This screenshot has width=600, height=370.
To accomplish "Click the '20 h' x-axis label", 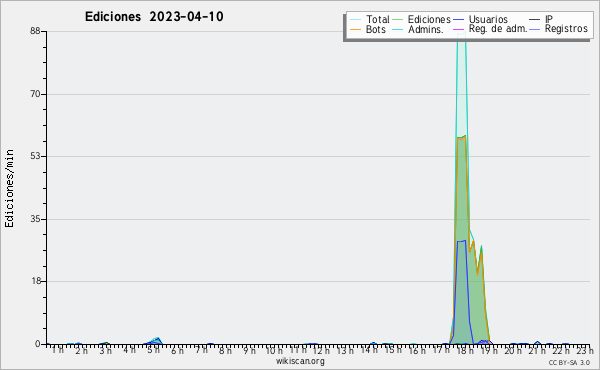I will [514, 350].
